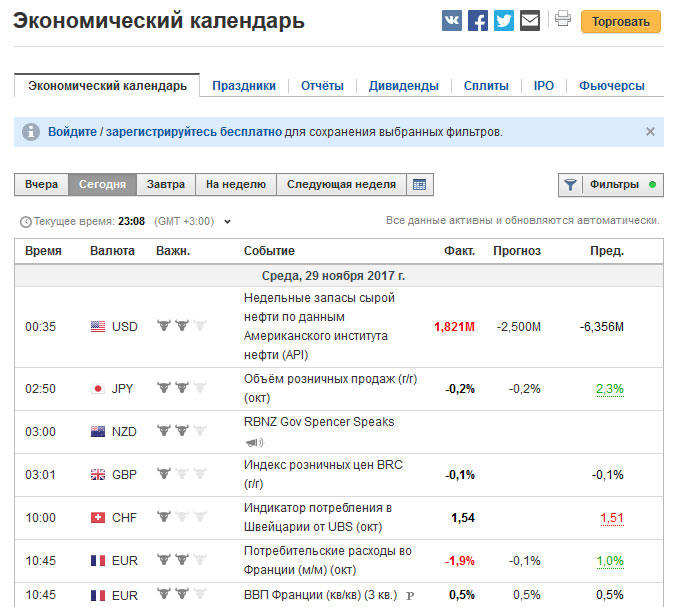Open RBNZ Gov Spencer Speaks event
Image resolution: width=674 pixels, height=607 pixels.
pyautogui.click(x=319, y=422)
